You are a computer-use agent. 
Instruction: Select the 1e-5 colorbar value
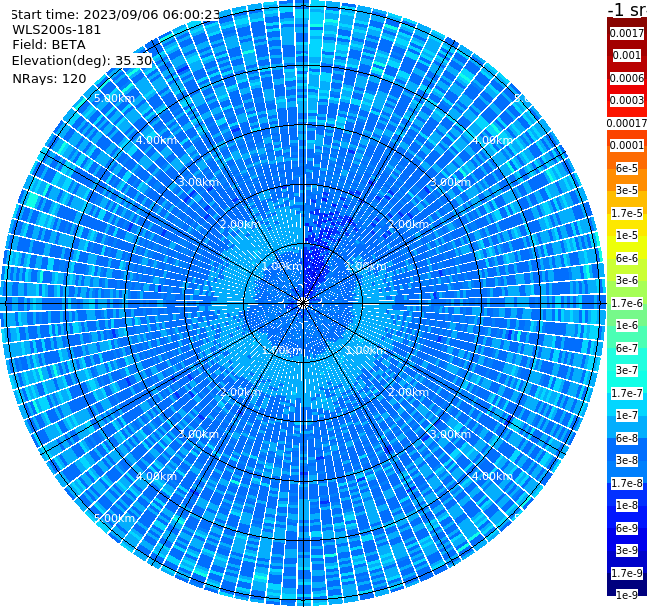627,235
